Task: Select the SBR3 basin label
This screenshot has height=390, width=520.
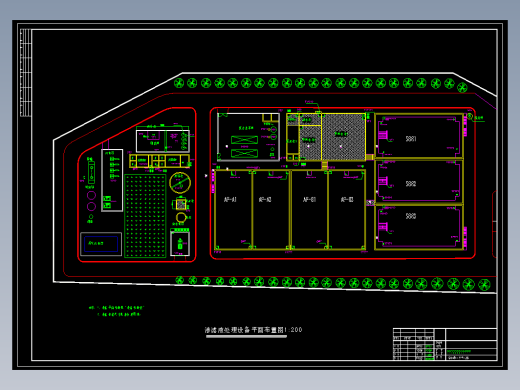Action: (x=411, y=216)
